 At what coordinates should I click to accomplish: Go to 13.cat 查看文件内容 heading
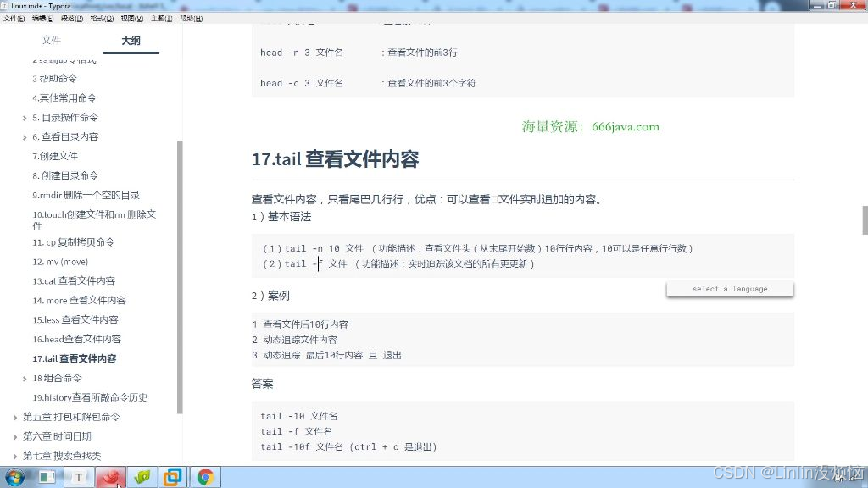74,281
